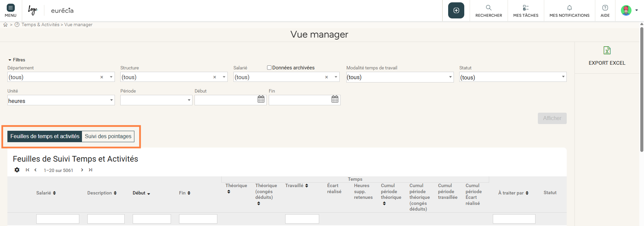Switch to Suivi des pointages tab

(108, 136)
